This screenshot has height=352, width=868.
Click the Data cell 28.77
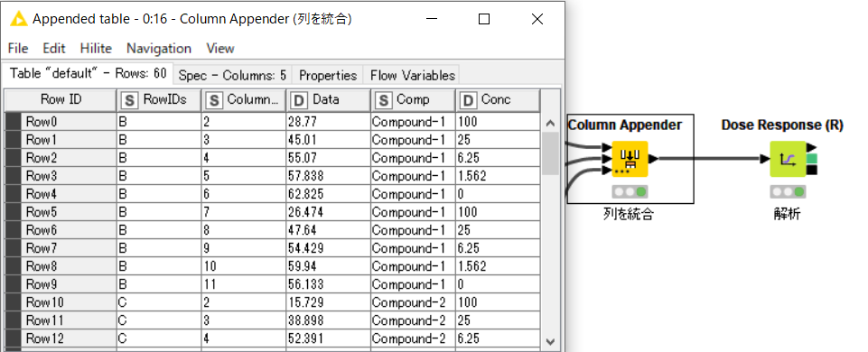tap(328, 122)
